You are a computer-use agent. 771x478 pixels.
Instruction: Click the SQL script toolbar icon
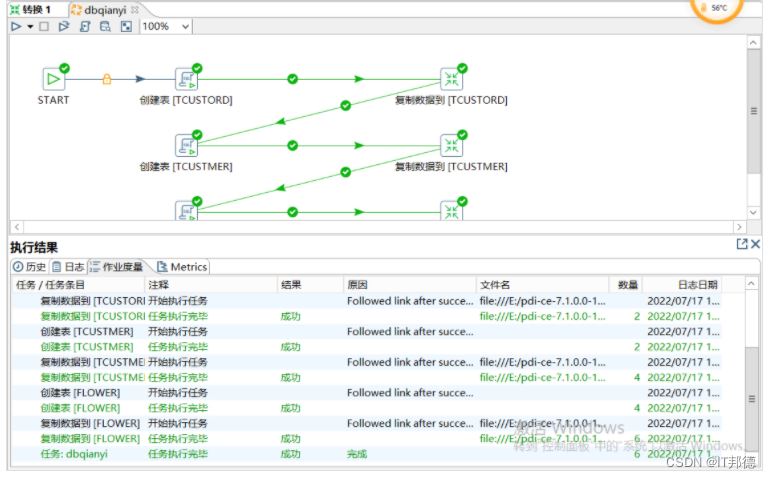(x=86, y=27)
